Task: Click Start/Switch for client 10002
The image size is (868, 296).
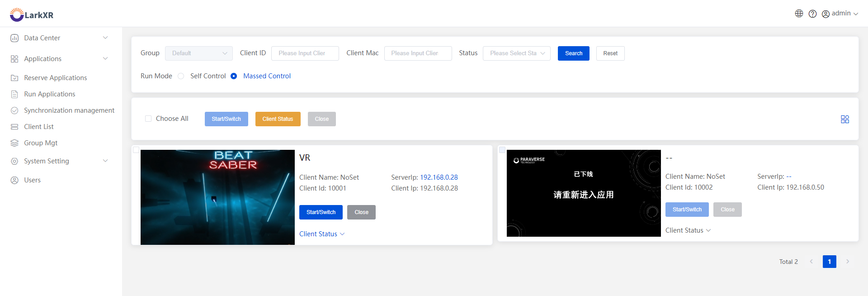Action: pos(687,210)
